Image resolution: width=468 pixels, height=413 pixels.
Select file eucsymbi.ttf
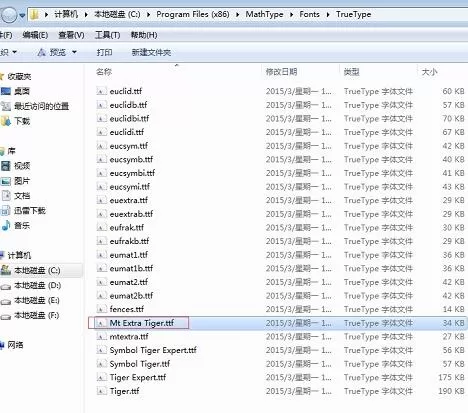[x=132, y=173]
